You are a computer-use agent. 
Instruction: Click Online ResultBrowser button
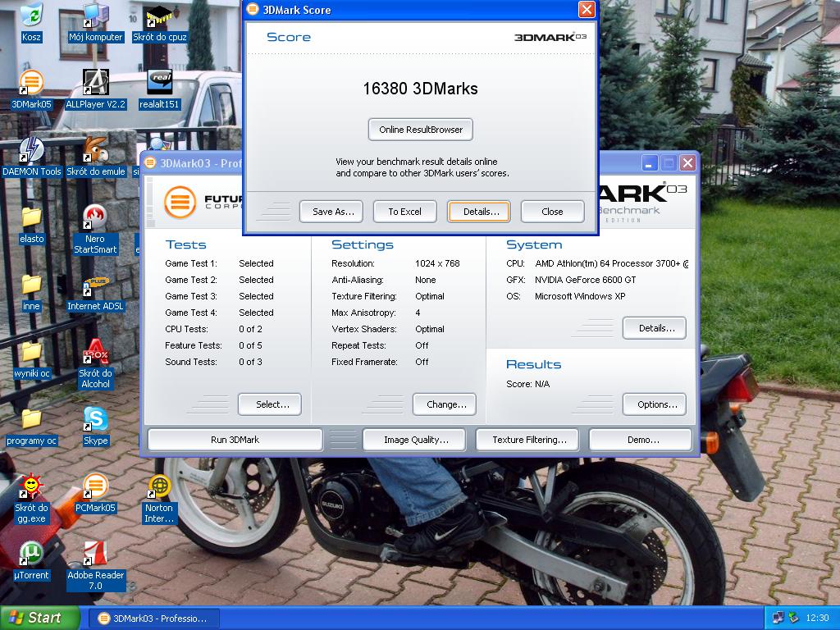421,130
